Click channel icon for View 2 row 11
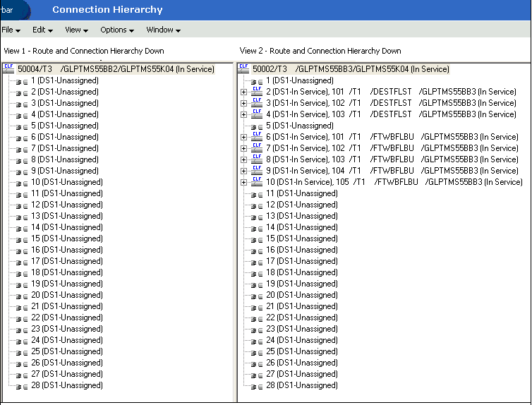This screenshot has height=405, width=532. click(x=257, y=195)
